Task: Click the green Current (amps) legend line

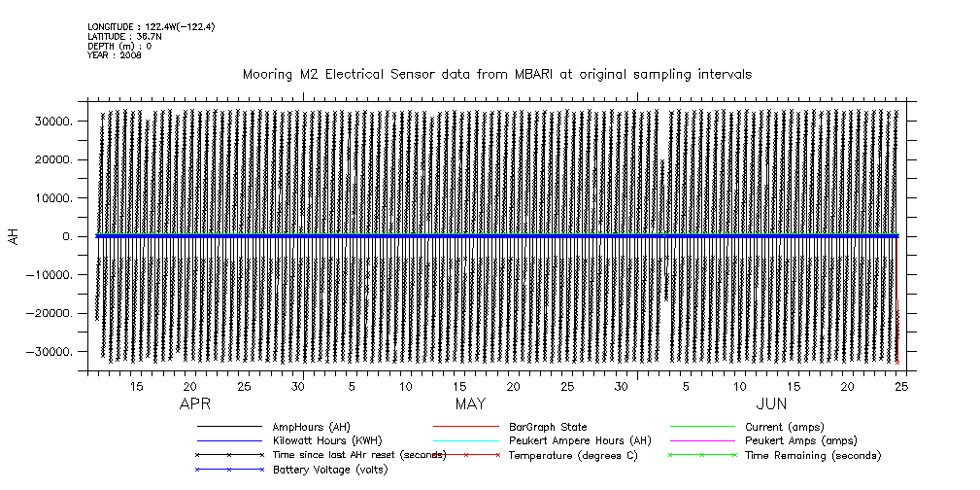Action: tap(702, 426)
